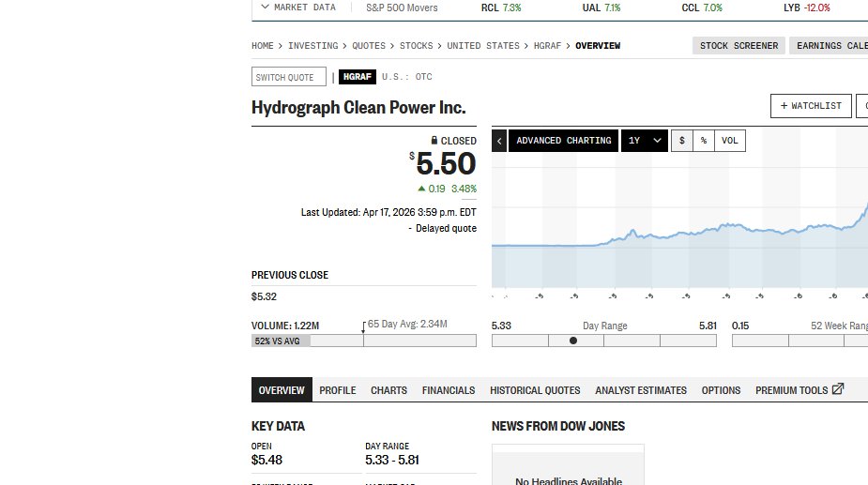
Task: Click the HGRAF ticker badge
Action: pyautogui.click(x=358, y=76)
